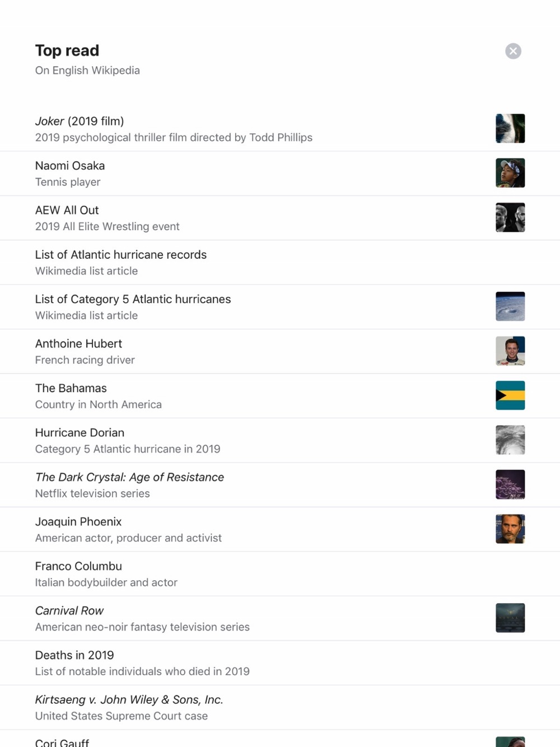Open the AEW All Out thumbnail image
The height and width of the screenshot is (747, 560).
tap(510, 217)
